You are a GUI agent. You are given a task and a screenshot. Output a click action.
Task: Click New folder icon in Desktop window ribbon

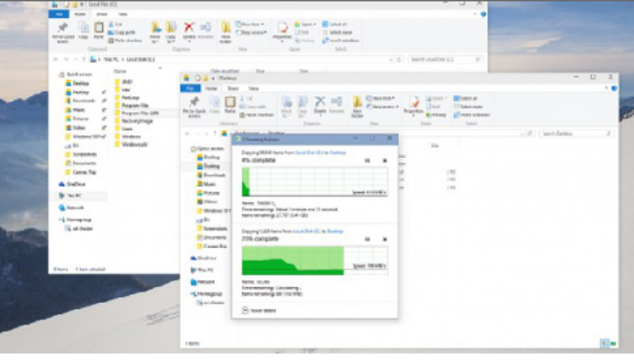357,105
